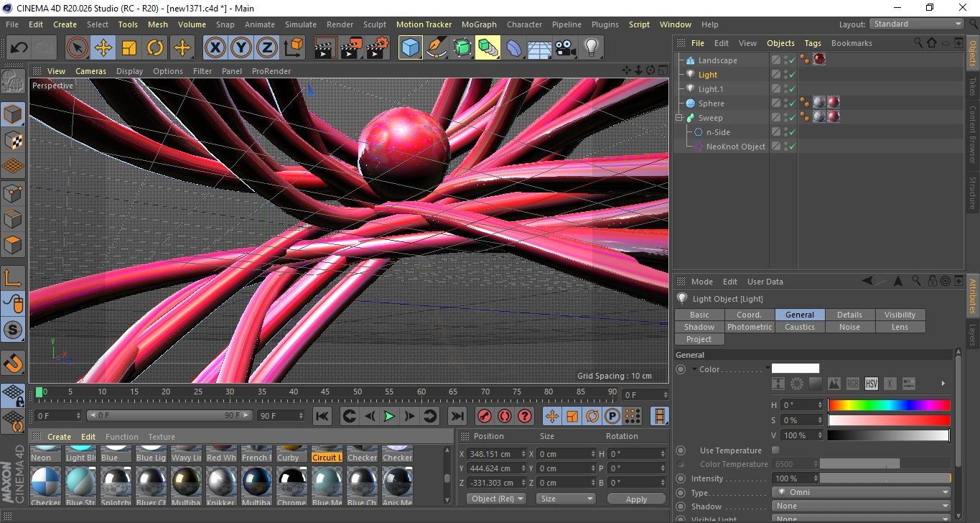Go to end of animation
Viewport: 980px width, 523px height.
(x=457, y=416)
